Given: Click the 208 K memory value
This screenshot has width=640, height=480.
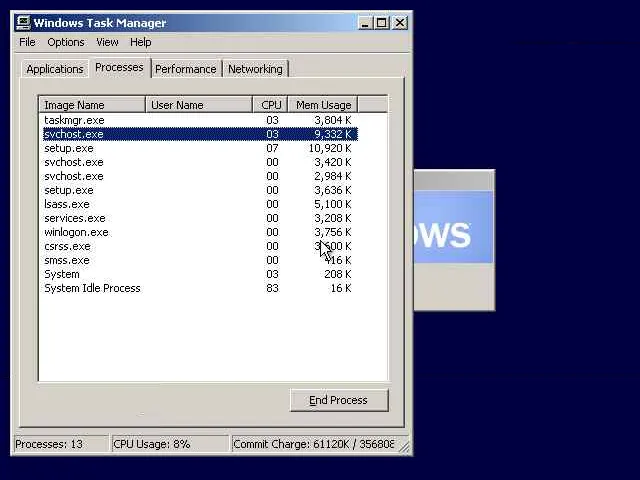Looking at the screenshot, I should tap(338, 274).
